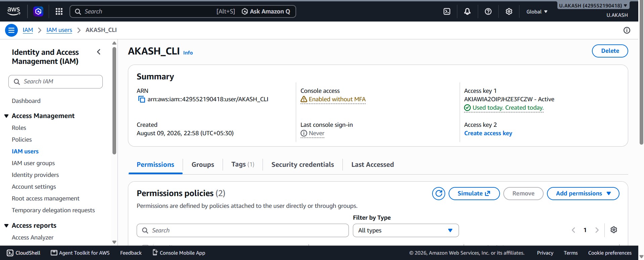Focus the permissions policies Search box

point(242,230)
